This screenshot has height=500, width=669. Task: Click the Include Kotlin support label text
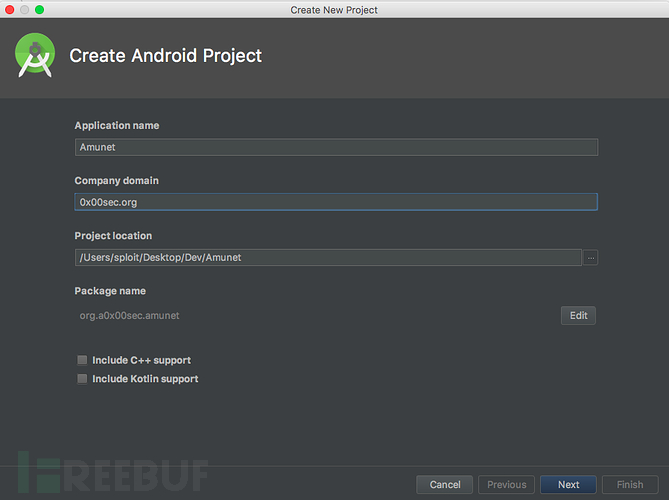point(145,379)
